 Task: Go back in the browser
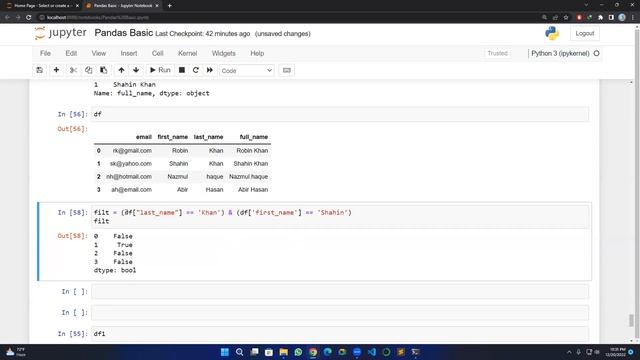[7, 18]
